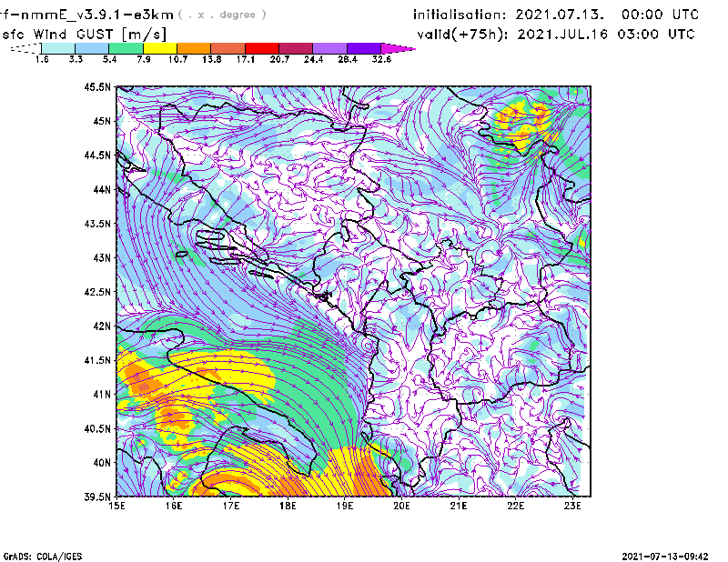
Task: Click the green 5.4–7.9 legend swatch
Action: (126, 48)
